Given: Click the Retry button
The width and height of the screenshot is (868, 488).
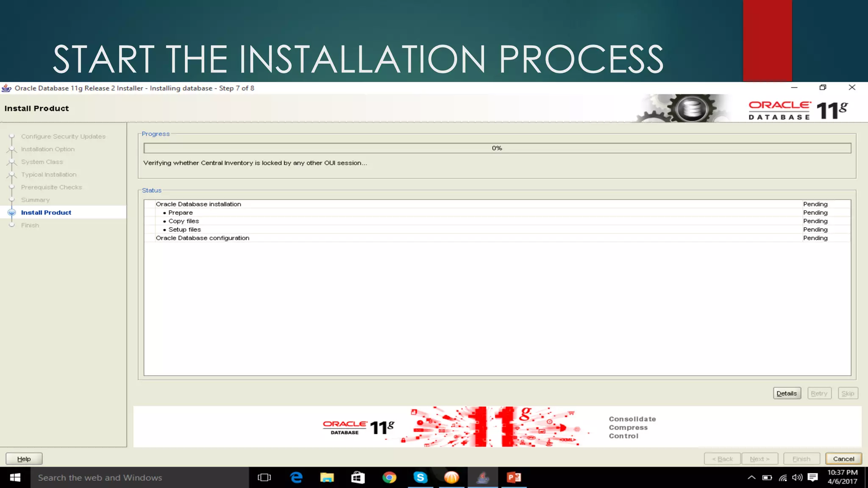Looking at the screenshot, I should click(819, 393).
